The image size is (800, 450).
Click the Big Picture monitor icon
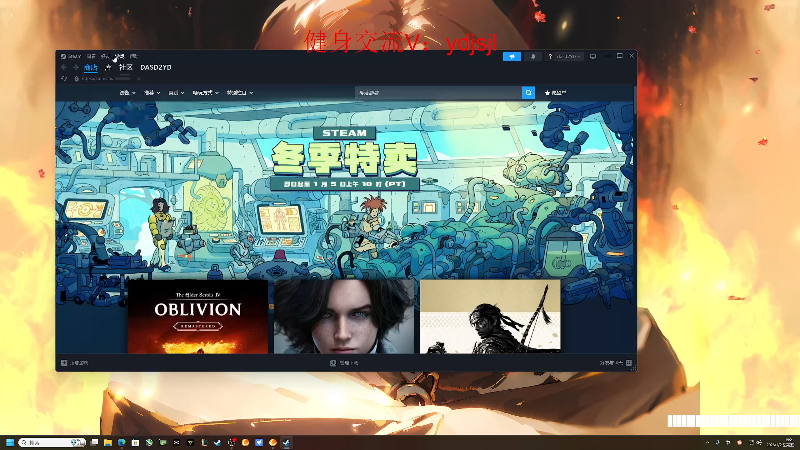tap(593, 56)
